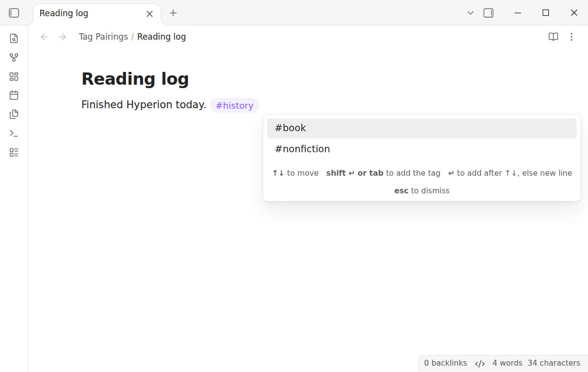Image resolution: width=588 pixels, height=372 pixels.
Task: Open the command palette terminal icon
Action: tap(14, 133)
